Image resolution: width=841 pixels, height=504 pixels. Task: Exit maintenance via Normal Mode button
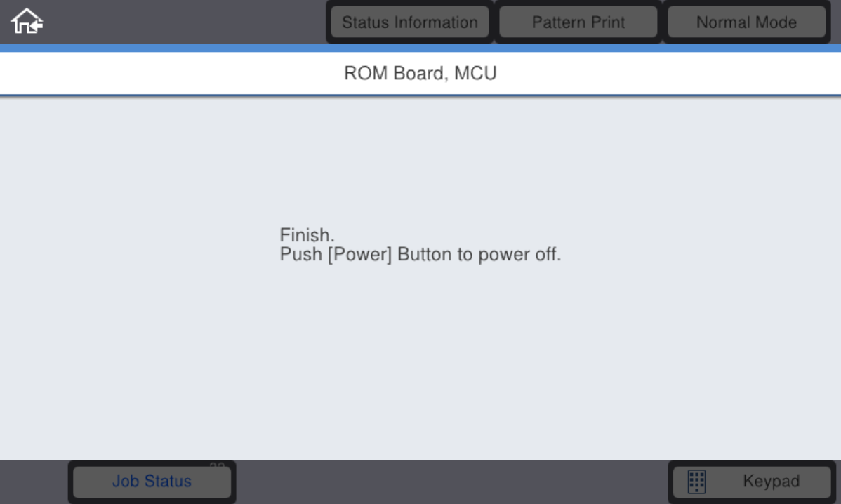(x=746, y=22)
